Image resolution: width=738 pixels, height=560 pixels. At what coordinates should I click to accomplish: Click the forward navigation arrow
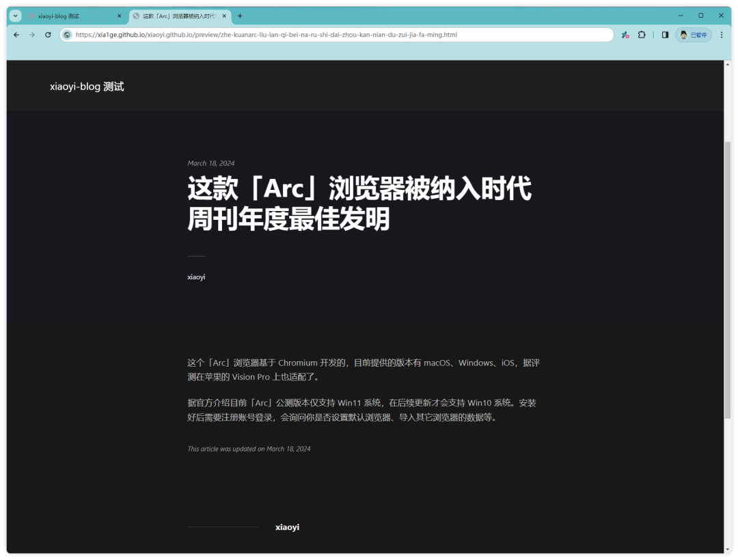point(32,35)
